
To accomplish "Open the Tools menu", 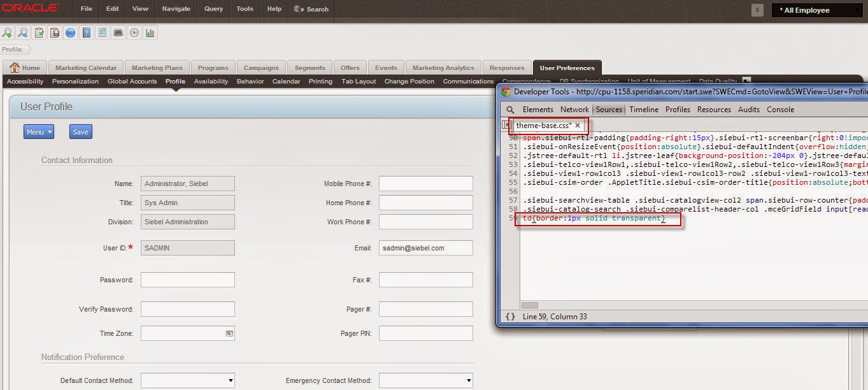I will (x=245, y=9).
